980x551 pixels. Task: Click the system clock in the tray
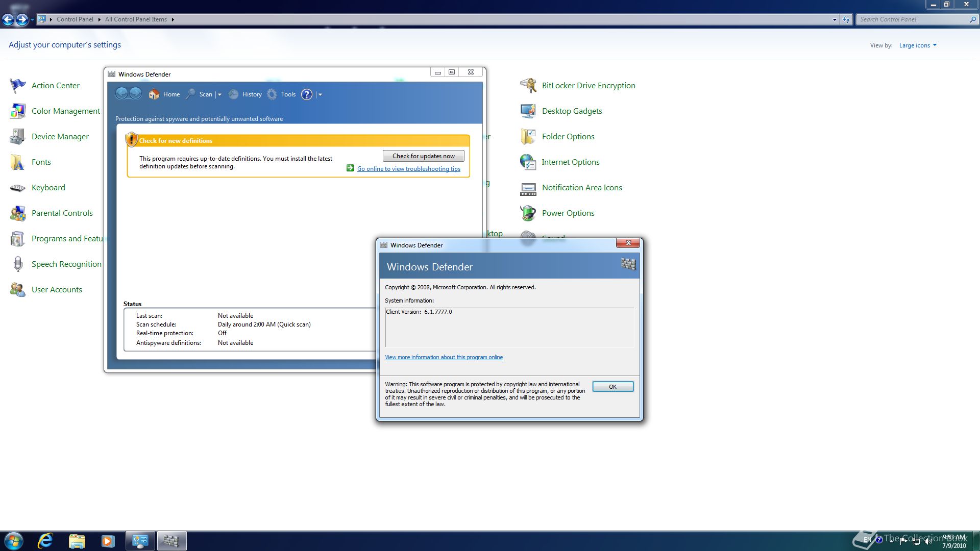click(x=954, y=541)
